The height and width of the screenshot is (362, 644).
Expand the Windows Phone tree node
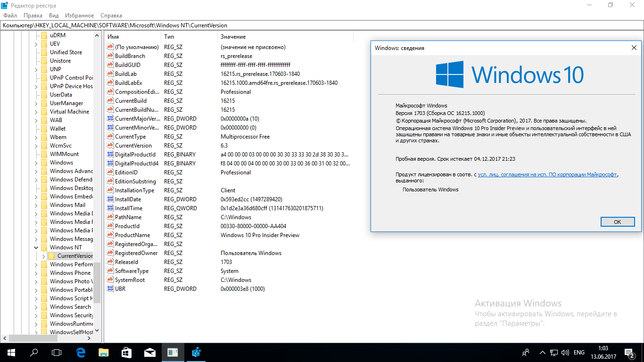tap(36, 273)
